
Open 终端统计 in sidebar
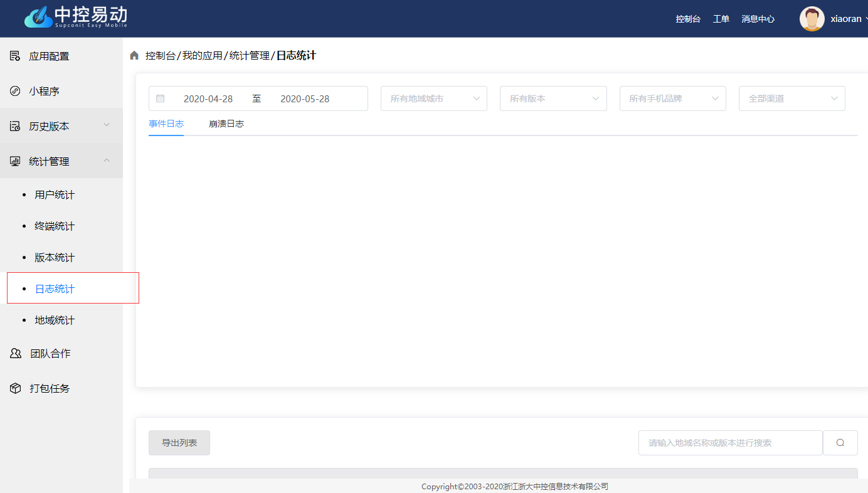(55, 226)
